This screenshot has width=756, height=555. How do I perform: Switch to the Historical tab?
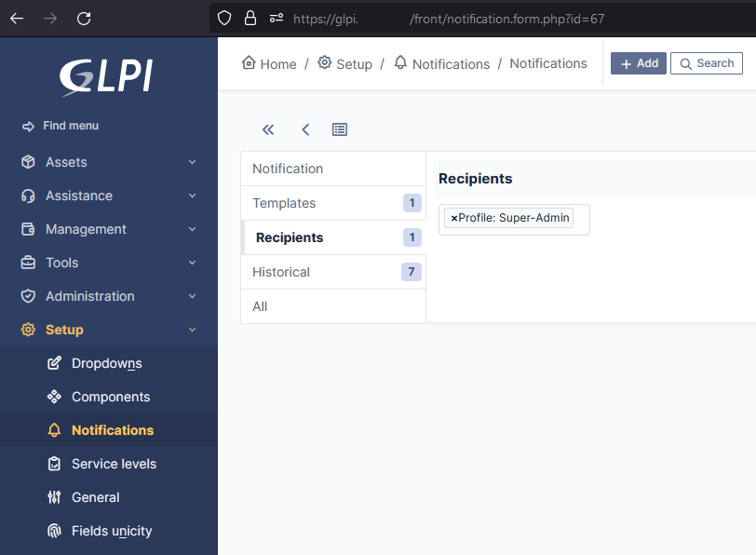280,271
